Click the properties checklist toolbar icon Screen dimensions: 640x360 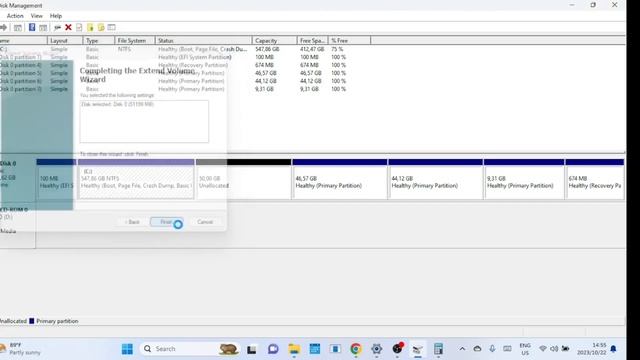[79, 27]
